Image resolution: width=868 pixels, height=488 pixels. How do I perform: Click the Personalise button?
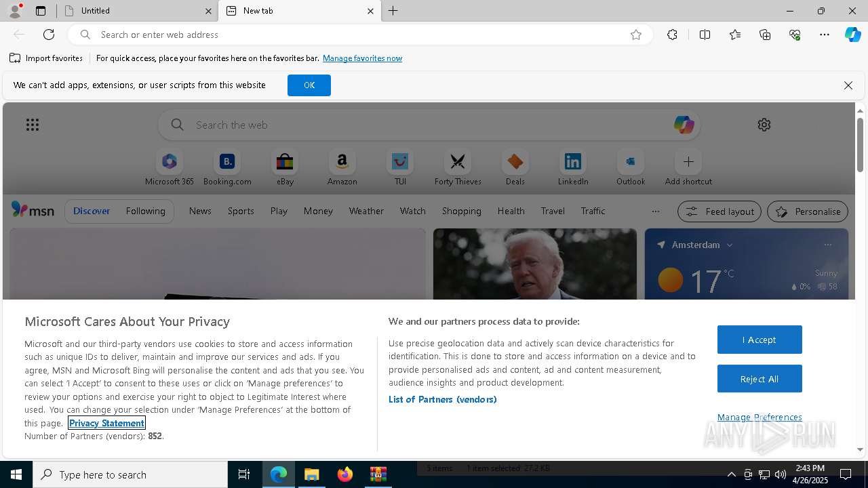(x=808, y=211)
